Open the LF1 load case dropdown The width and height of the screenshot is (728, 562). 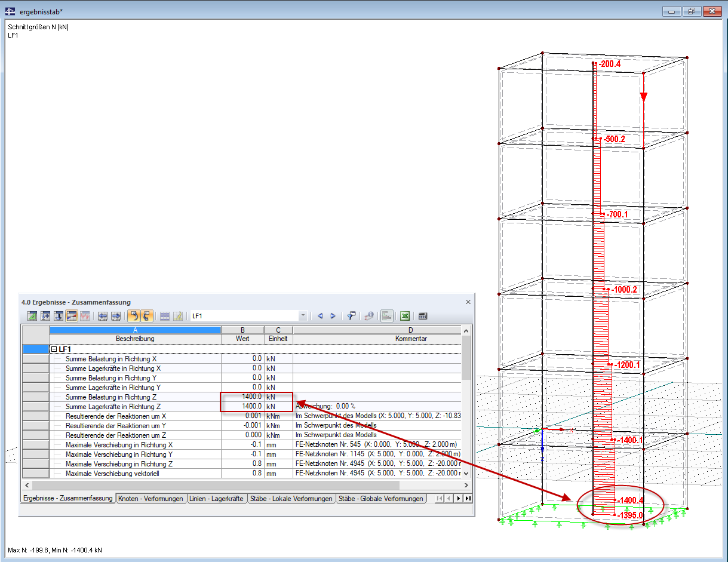[303, 316]
